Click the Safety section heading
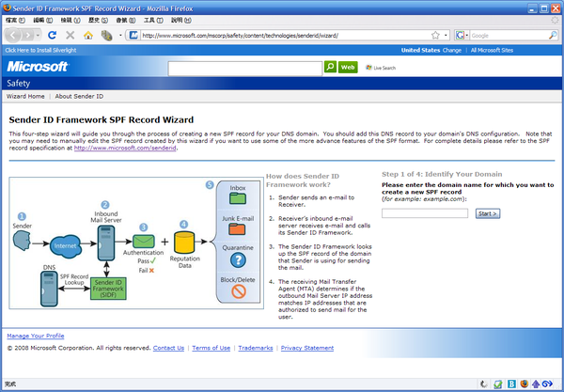564x392 pixels. (x=19, y=83)
